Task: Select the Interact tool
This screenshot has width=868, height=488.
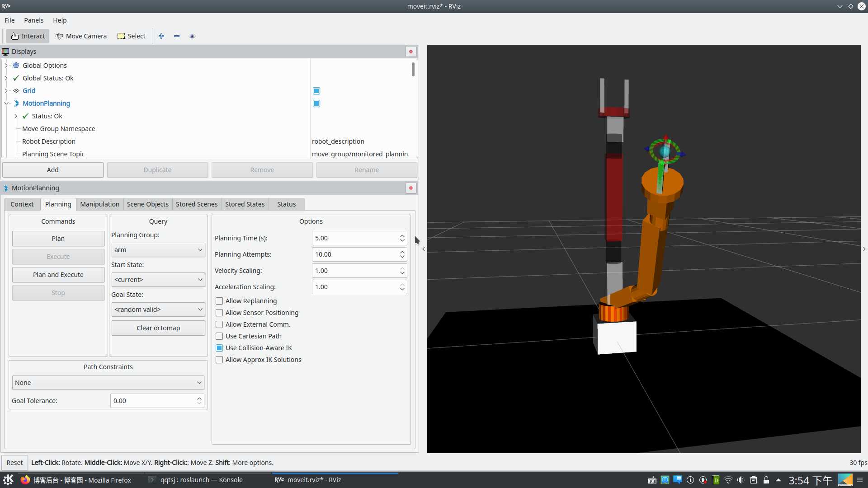Action: click(28, 36)
